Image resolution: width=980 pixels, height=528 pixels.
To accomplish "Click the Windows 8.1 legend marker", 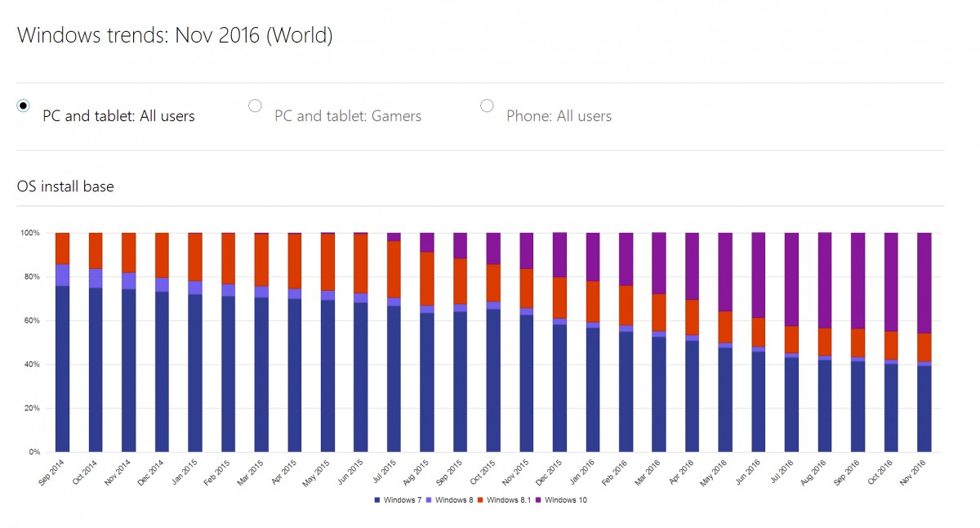I will point(479,499).
